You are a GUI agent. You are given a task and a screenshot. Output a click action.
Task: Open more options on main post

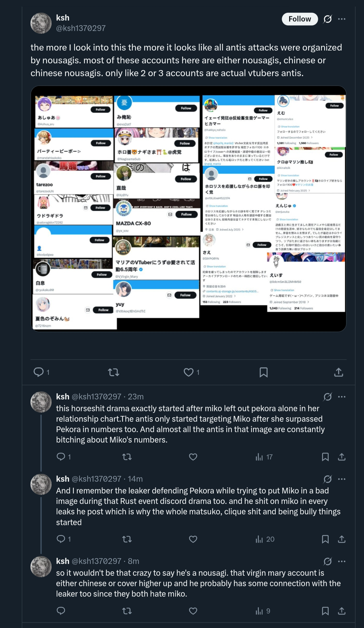(x=342, y=19)
